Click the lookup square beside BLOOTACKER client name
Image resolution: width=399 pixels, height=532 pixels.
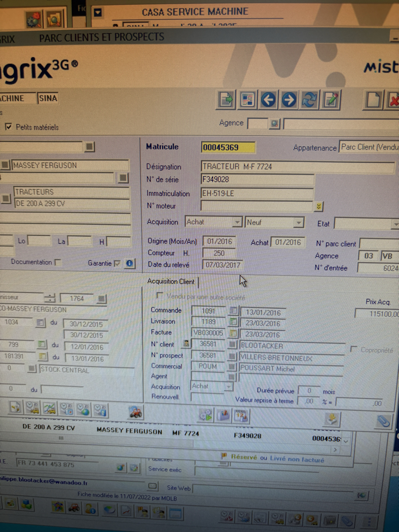pos(232,345)
